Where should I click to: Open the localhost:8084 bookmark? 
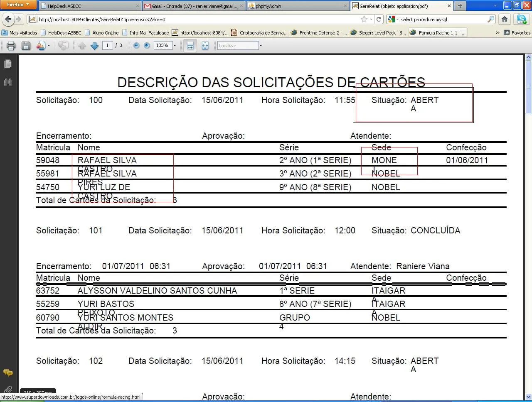pyautogui.click(x=200, y=33)
